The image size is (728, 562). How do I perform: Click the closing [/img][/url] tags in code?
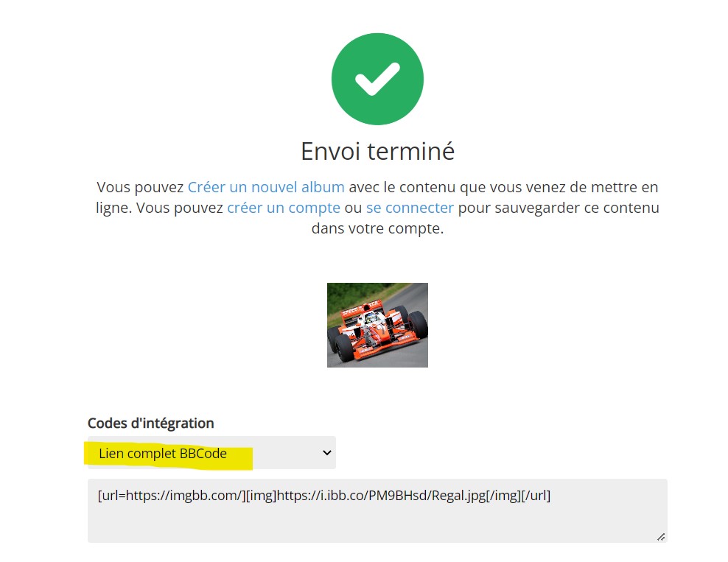coord(518,496)
